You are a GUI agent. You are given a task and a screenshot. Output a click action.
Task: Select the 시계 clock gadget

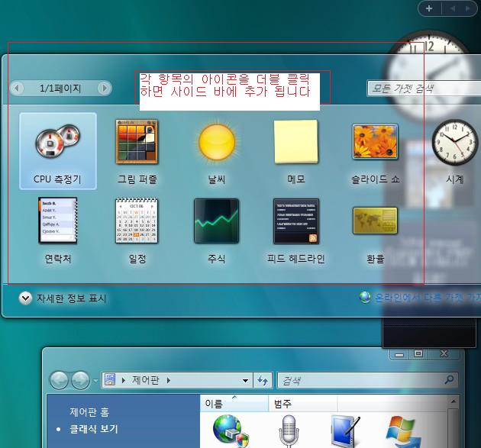[454, 142]
